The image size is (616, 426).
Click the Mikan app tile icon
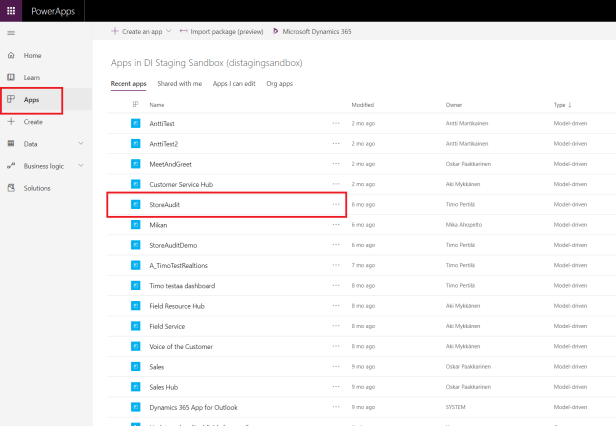coord(136,225)
